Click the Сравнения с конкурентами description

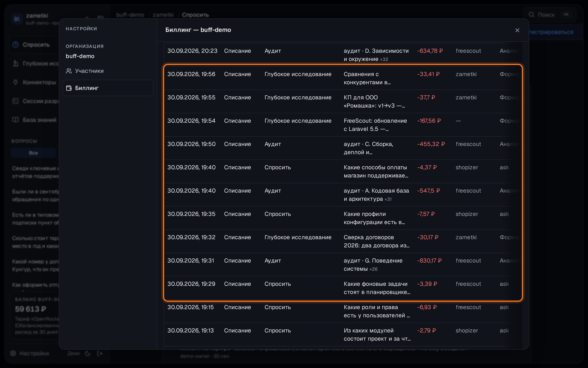pos(367,78)
